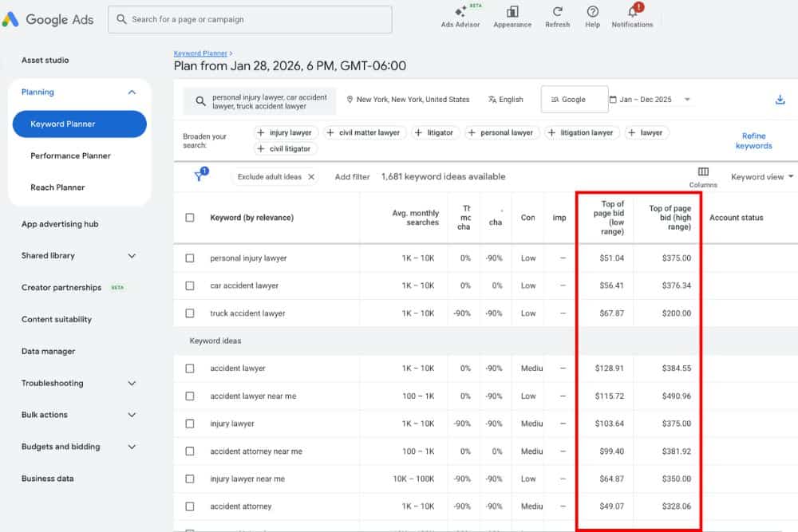Check 'accident lawyer' row checkbox
The image size is (798, 532).
pos(190,368)
